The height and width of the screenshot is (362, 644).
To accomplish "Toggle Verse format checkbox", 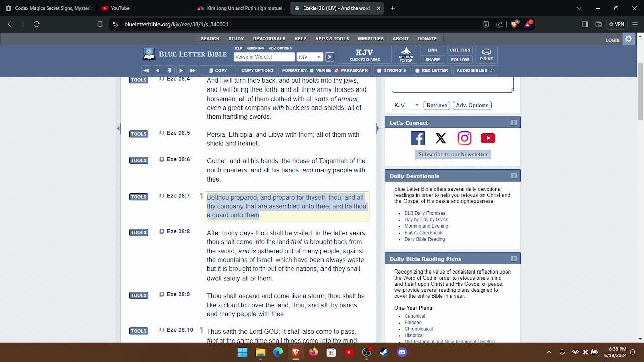I will [312, 71].
